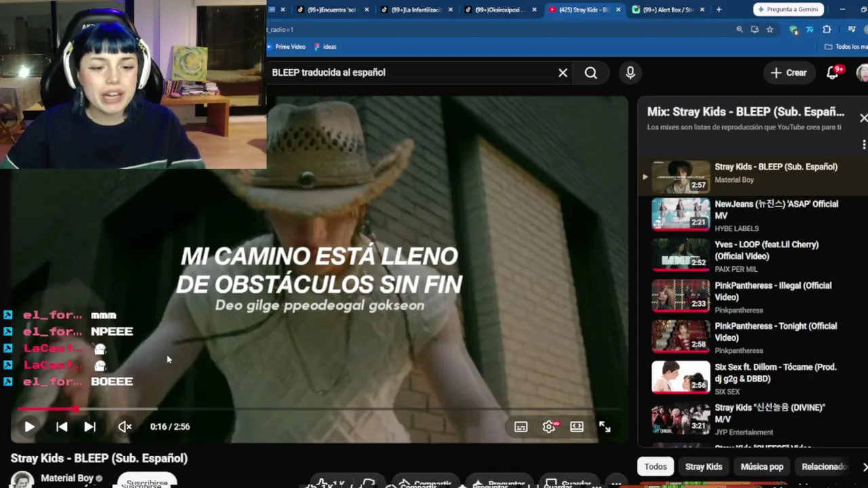Click the JYP Entertainment channel name

pyautogui.click(x=744, y=432)
